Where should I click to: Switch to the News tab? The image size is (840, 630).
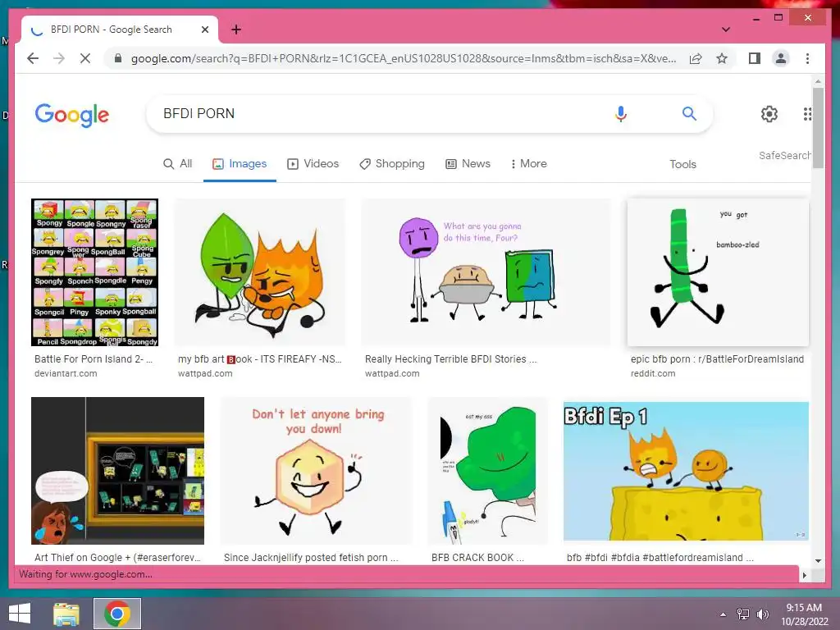tap(468, 164)
